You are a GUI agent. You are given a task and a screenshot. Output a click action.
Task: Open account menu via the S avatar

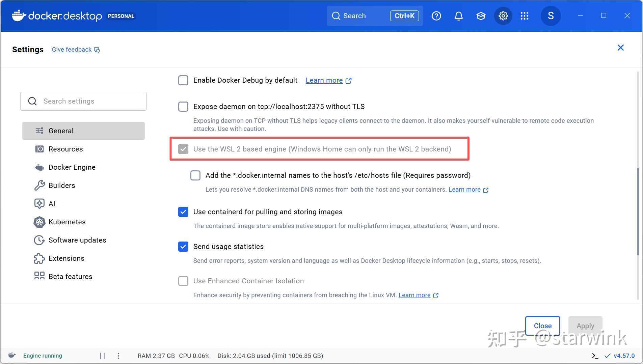pyautogui.click(x=550, y=16)
